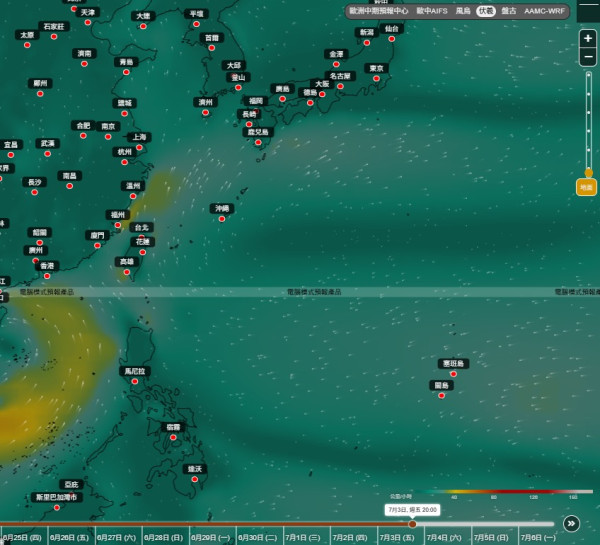600x545 pixels.
Task: Open the 大阪 city label
Action: tap(322, 84)
